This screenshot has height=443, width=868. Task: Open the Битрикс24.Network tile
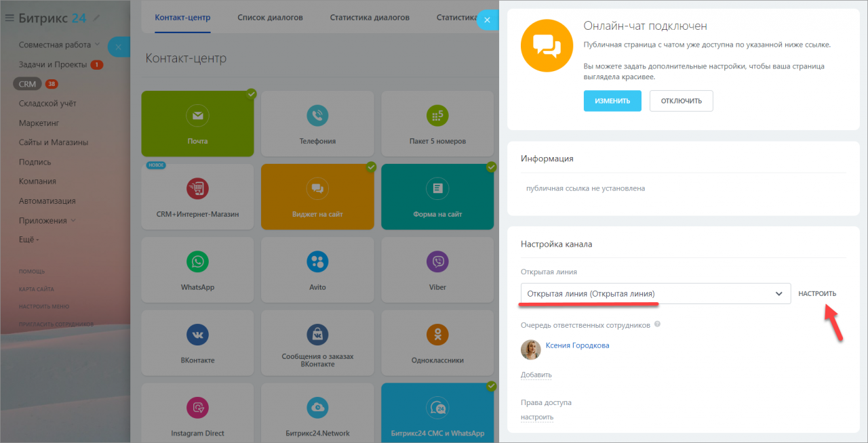pyautogui.click(x=317, y=413)
